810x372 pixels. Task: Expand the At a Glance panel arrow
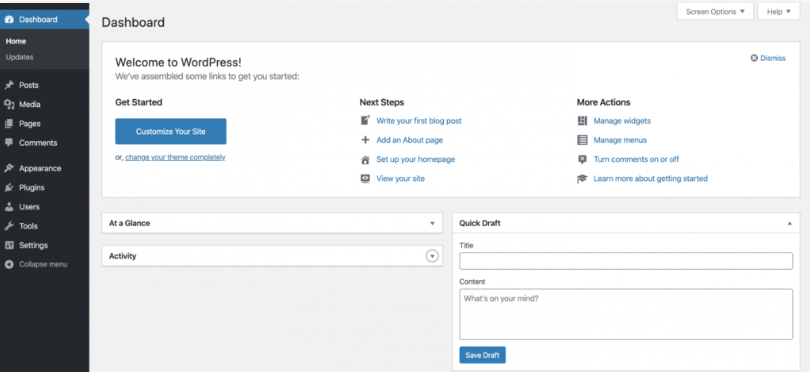click(x=432, y=224)
